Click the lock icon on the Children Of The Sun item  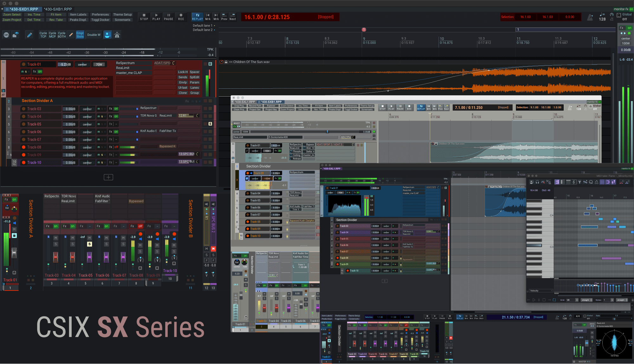pos(226,62)
